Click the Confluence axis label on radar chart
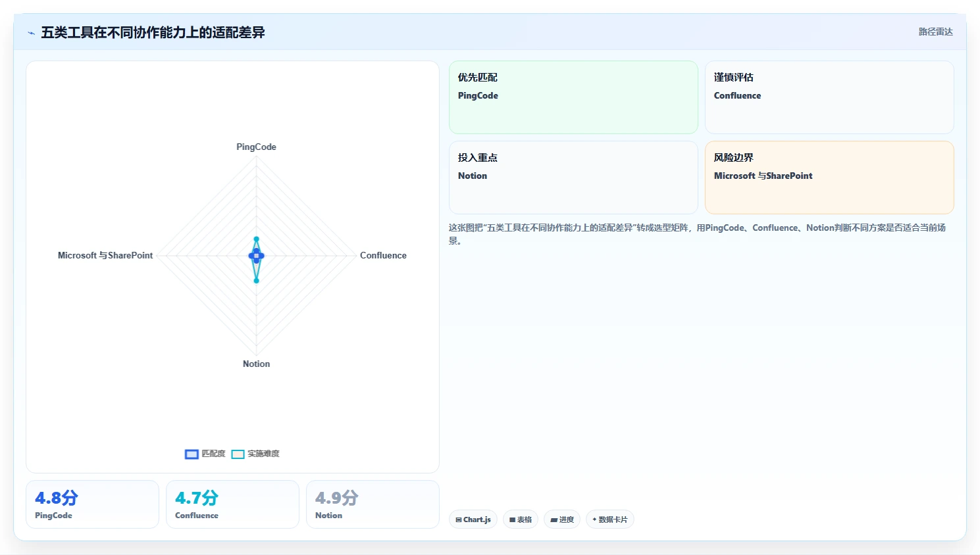The width and height of the screenshot is (980, 555). point(383,255)
